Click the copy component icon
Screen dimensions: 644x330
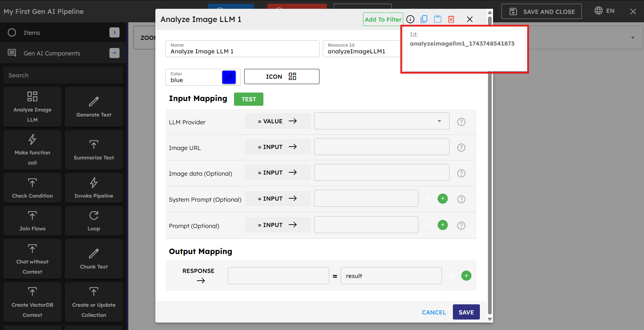tap(424, 19)
